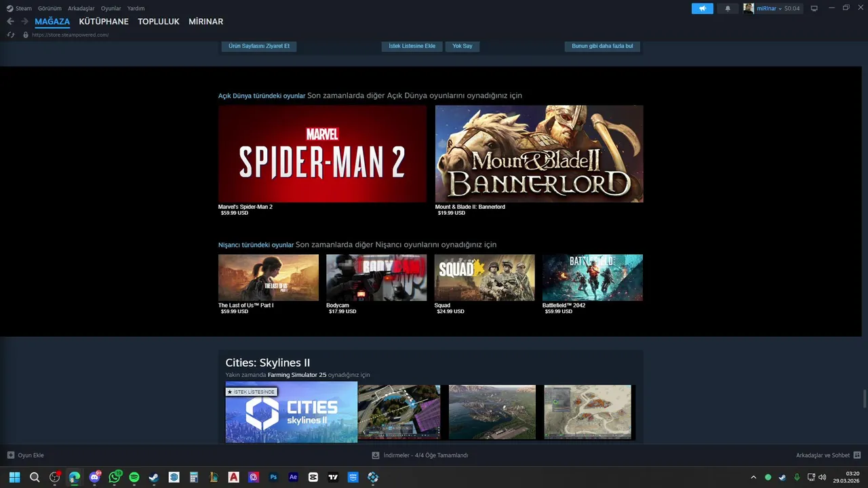Image resolution: width=868 pixels, height=488 pixels.
Task: Switch to the KÜTÜPHANE tab
Action: (x=104, y=22)
